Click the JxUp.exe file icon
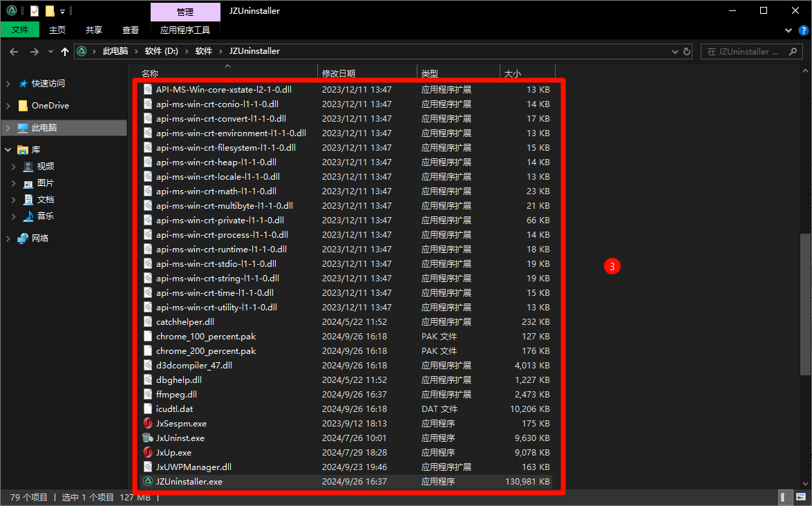Screen dimensions: 812x506 [x=148, y=452]
